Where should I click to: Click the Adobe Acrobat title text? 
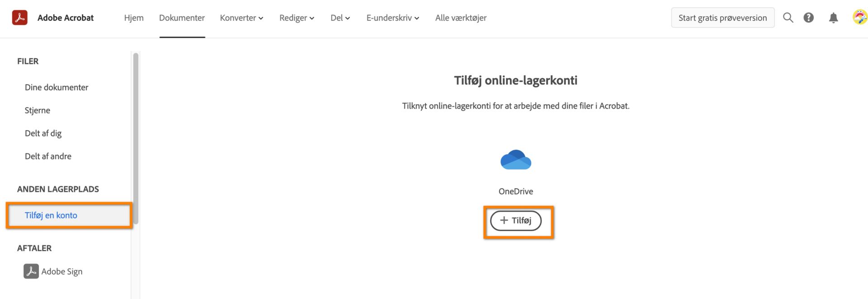click(x=66, y=18)
